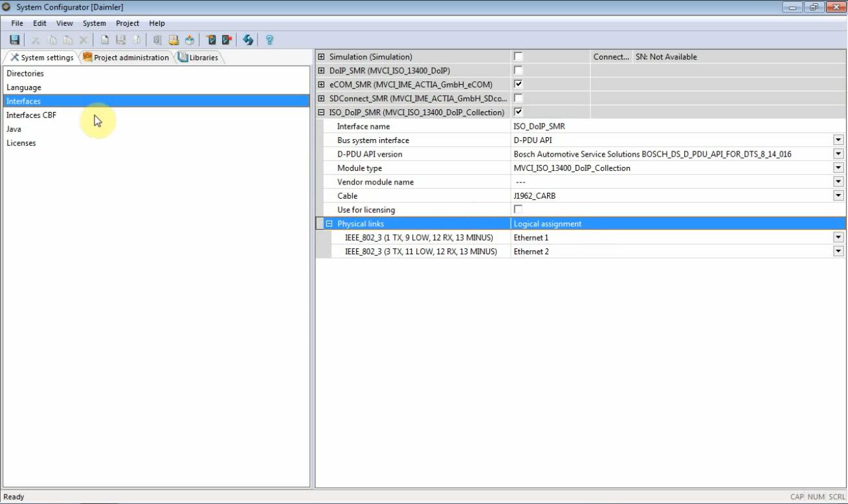
Task: Click the dark book toolbar icon
Action: [211, 40]
